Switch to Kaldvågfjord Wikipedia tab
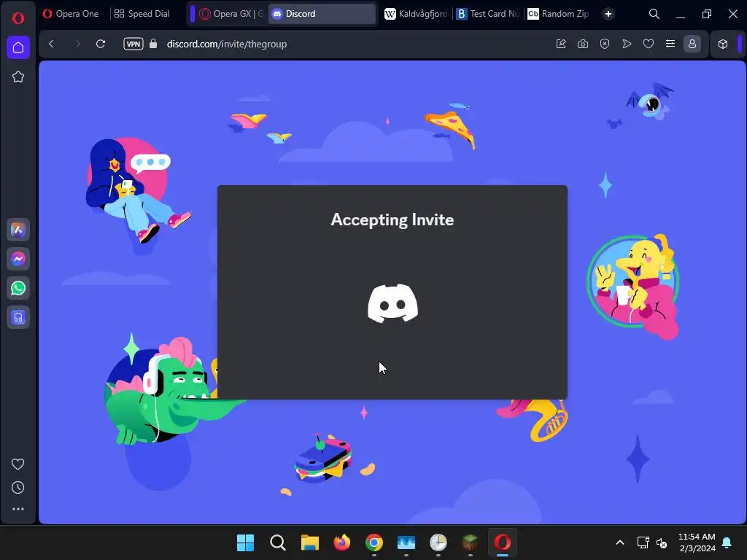This screenshot has width=747, height=560. click(x=416, y=14)
